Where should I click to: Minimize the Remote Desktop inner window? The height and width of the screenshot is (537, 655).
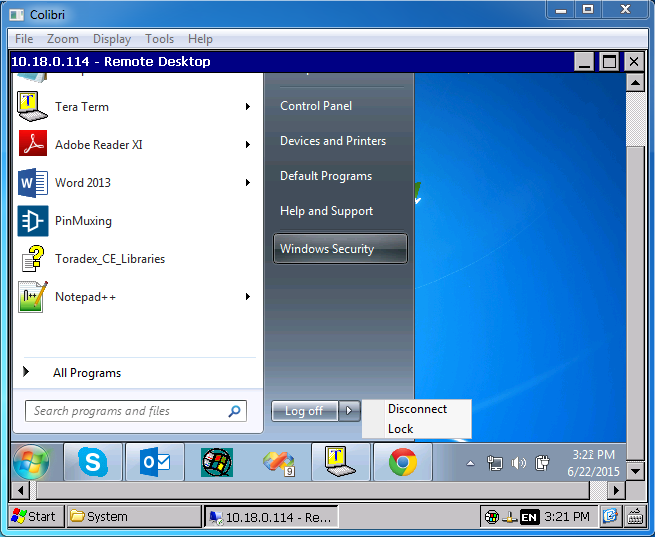click(584, 62)
